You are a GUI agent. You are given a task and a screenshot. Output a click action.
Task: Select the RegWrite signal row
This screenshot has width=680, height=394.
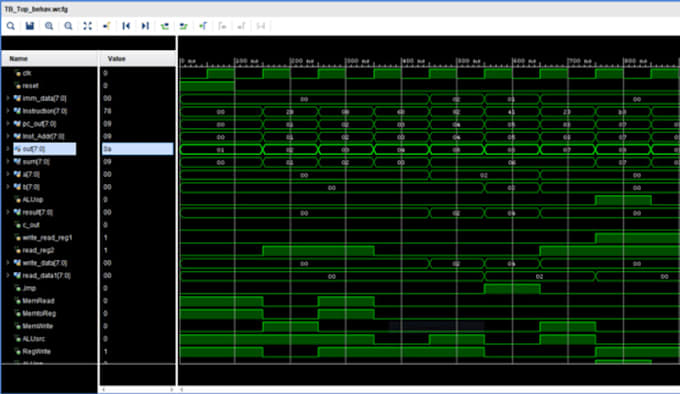(36, 351)
